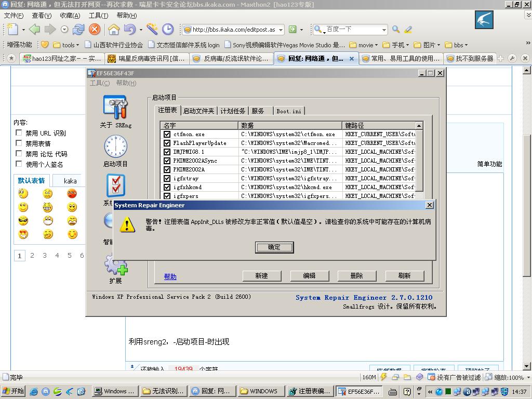Check the 禁用表情 option

tap(19, 143)
